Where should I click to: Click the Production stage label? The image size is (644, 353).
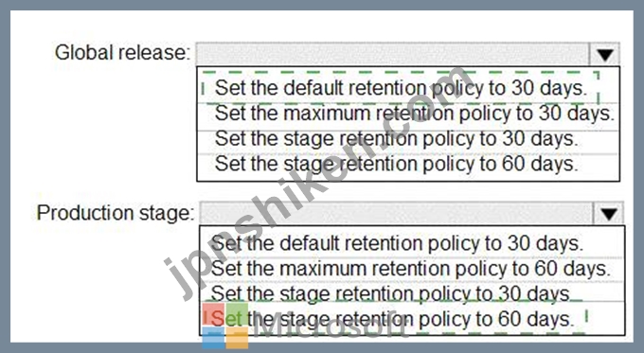point(115,213)
